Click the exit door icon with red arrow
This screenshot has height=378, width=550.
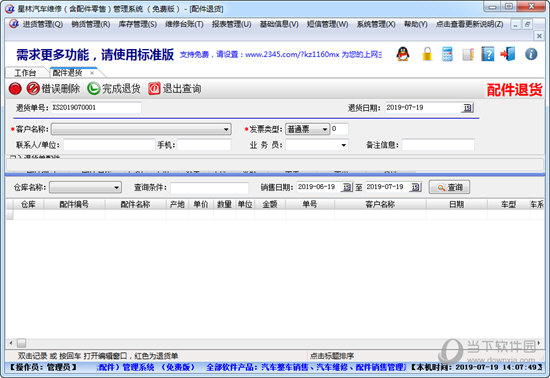pos(508,54)
